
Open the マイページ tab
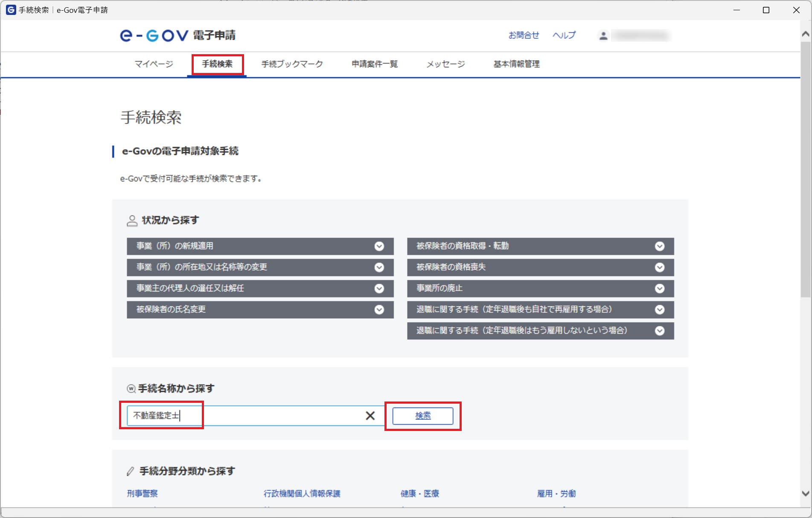[x=154, y=64]
